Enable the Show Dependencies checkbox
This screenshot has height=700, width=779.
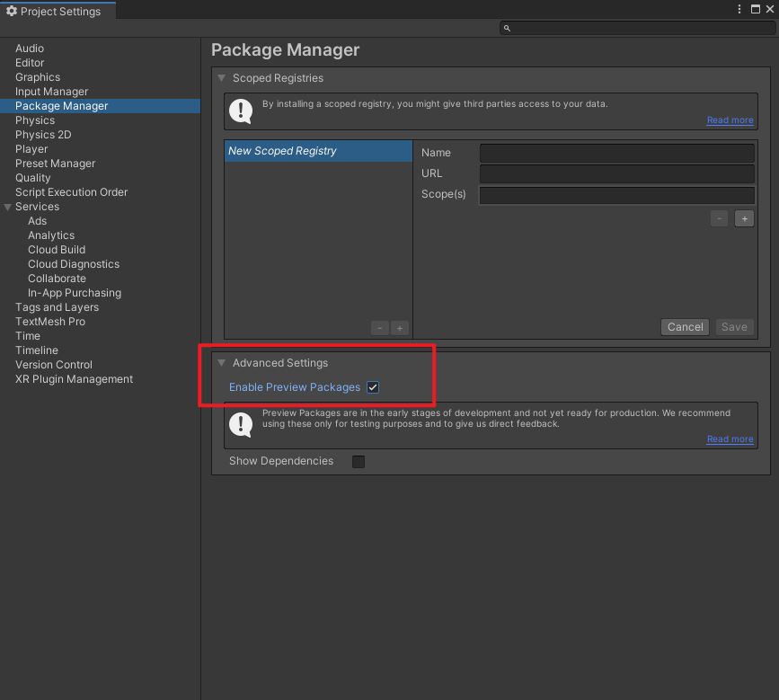pos(359,461)
